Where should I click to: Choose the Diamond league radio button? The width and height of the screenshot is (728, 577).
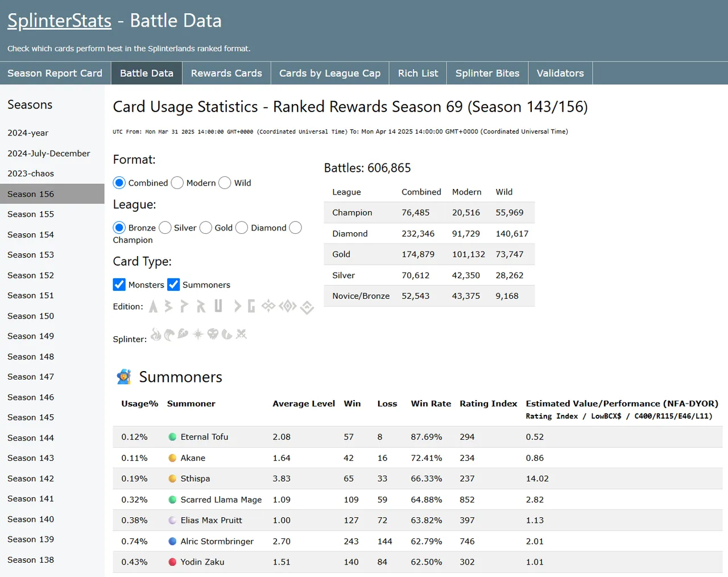pyautogui.click(x=242, y=228)
